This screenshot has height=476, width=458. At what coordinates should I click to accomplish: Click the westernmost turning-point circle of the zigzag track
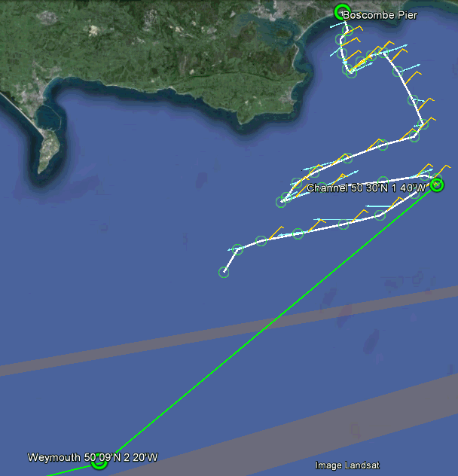point(281,202)
